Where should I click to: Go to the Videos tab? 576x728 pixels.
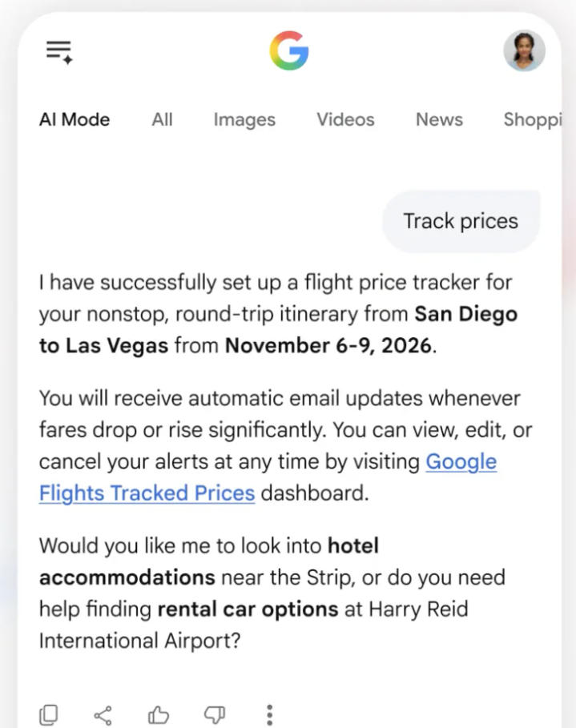pyautogui.click(x=345, y=120)
